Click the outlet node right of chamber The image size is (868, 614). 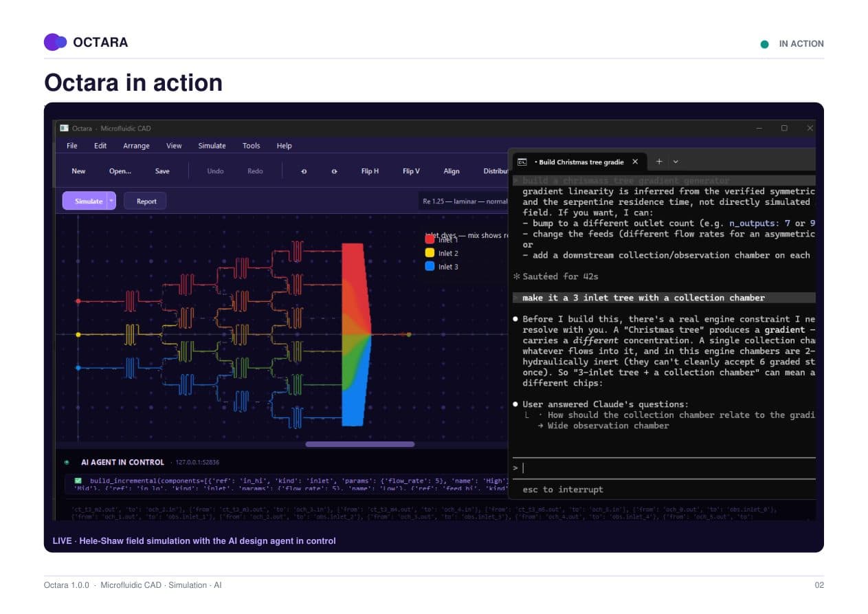pos(409,334)
